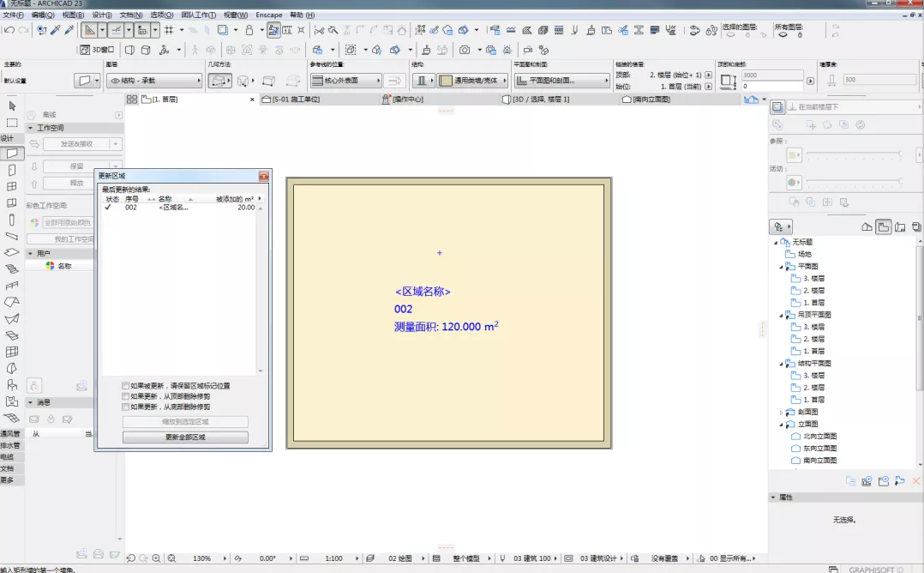Open the 通用类墙/壳体 building material dropdown
The height and width of the screenshot is (573, 924).
[x=472, y=80]
